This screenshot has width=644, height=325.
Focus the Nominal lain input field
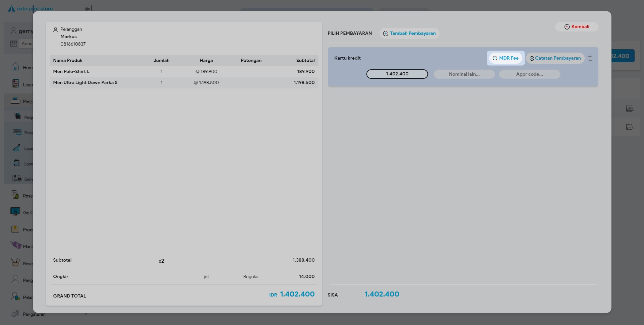tap(464, 74)
